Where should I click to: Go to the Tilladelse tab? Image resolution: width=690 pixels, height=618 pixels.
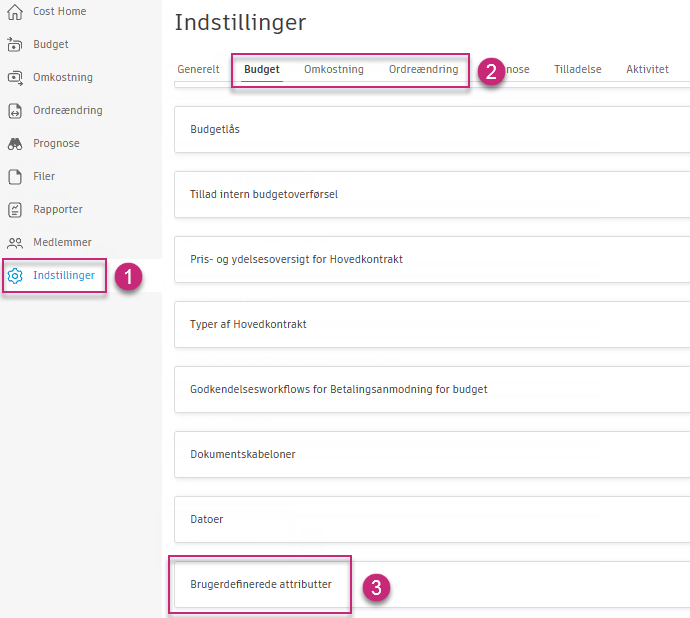point(578,70)
